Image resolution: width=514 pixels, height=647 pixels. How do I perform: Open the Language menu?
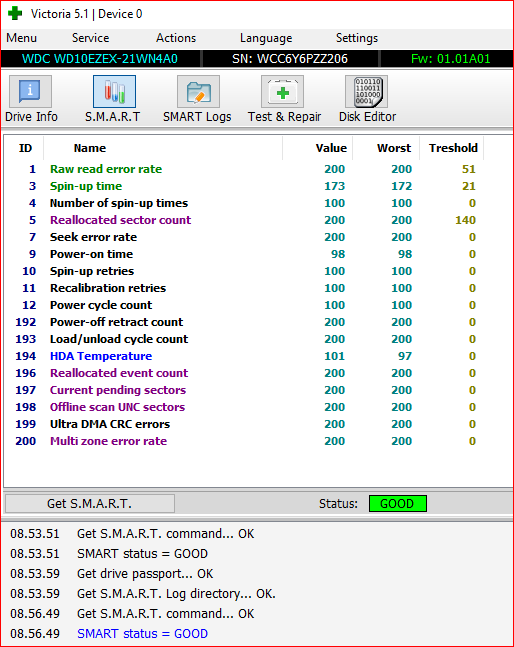(266, 38)
